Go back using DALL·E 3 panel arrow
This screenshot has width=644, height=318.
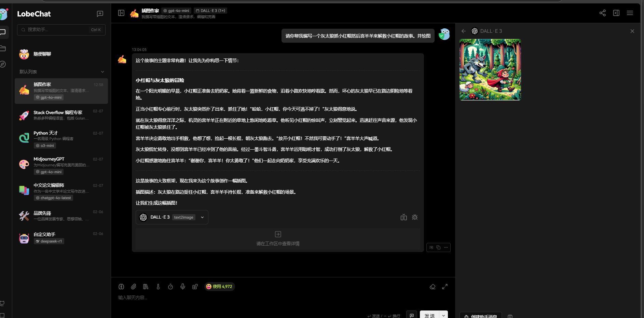point(464,31)
